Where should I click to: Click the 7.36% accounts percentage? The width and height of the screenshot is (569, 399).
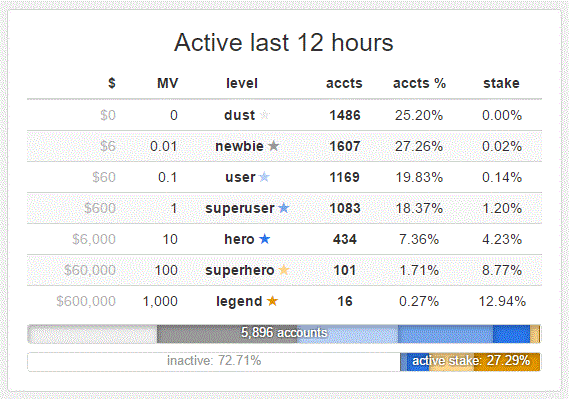[419, 239]
